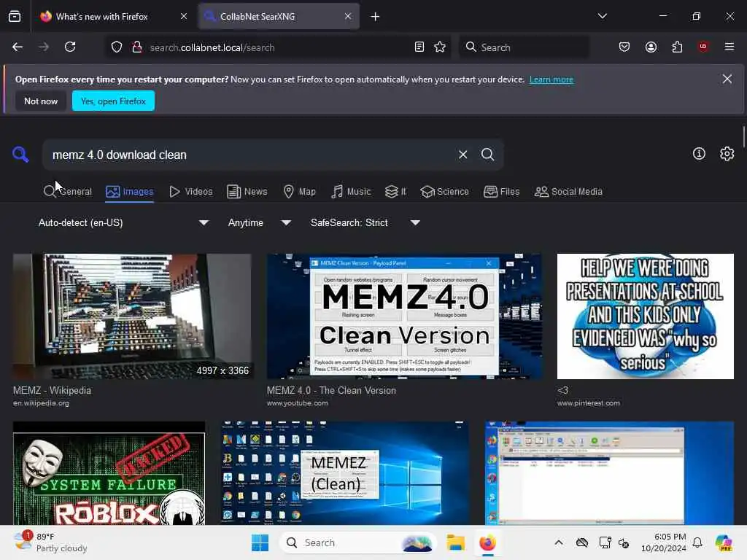Open the Firefox View icon
The height and width of the screenshot is (560, 747).
15,16
